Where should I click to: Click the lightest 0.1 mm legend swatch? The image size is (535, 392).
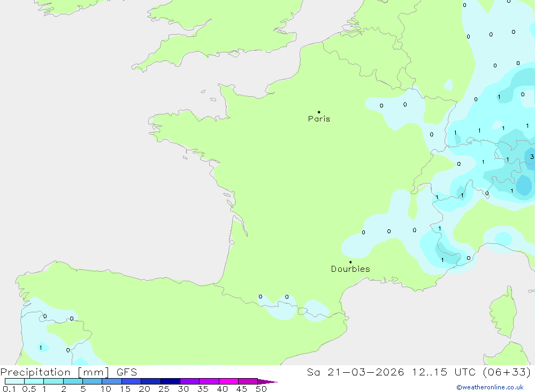click(14, 381)
